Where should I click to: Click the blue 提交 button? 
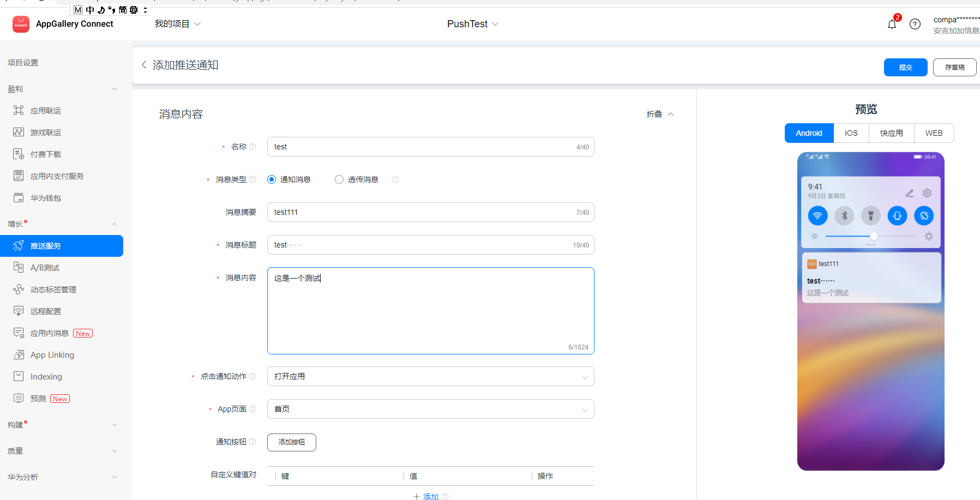tap(905, 67)
